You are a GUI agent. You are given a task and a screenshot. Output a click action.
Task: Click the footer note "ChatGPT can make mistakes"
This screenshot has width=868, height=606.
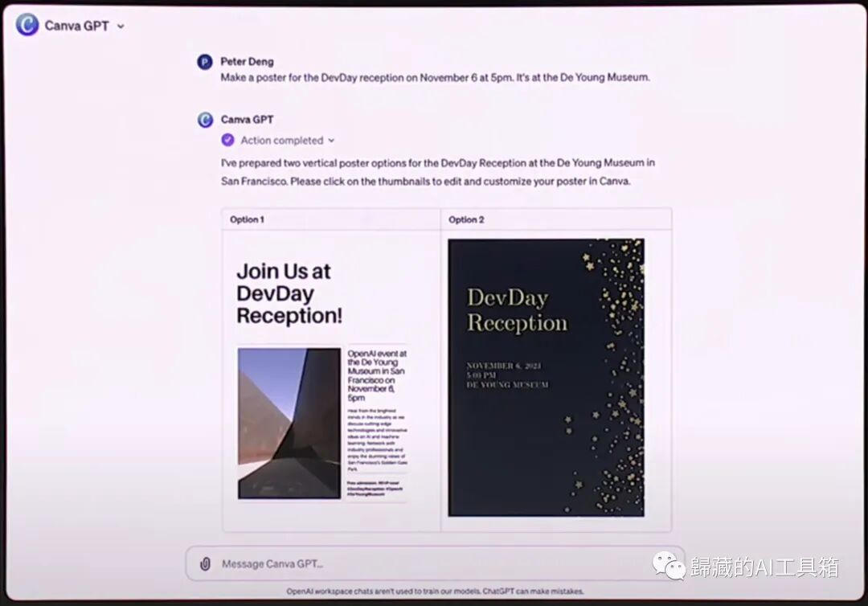point(533,592)
